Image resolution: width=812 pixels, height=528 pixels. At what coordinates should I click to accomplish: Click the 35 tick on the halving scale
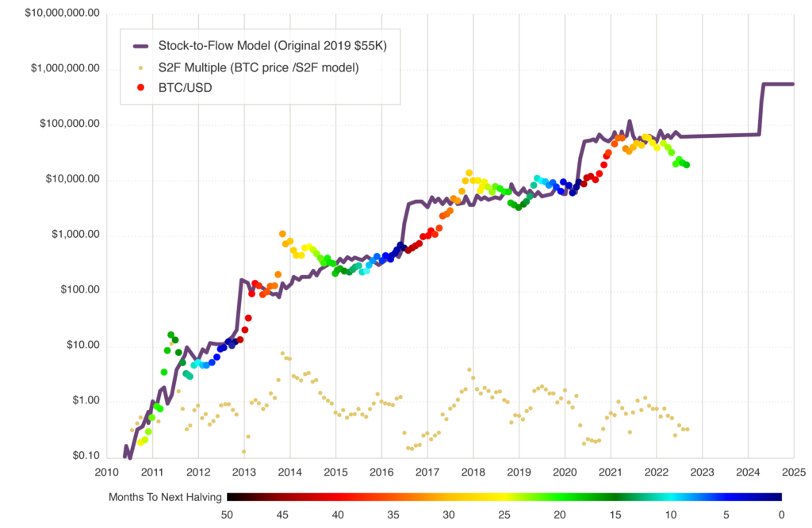tap(393, 515)
